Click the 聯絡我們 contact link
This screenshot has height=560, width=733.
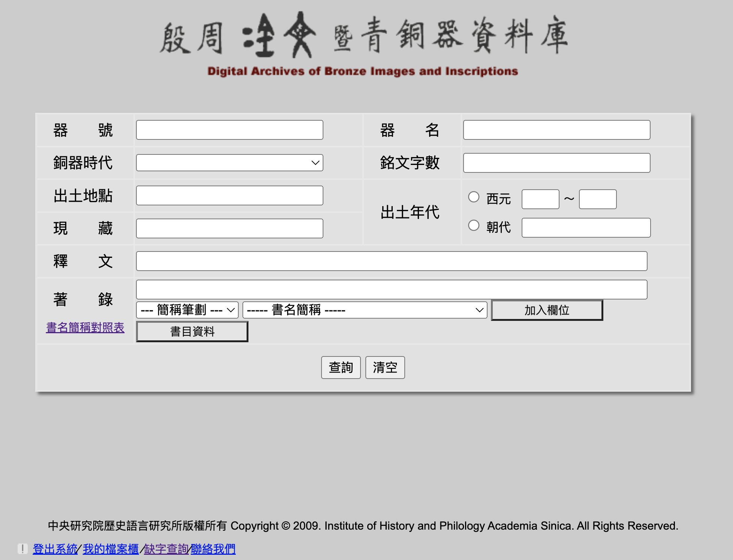click(213, 549)
